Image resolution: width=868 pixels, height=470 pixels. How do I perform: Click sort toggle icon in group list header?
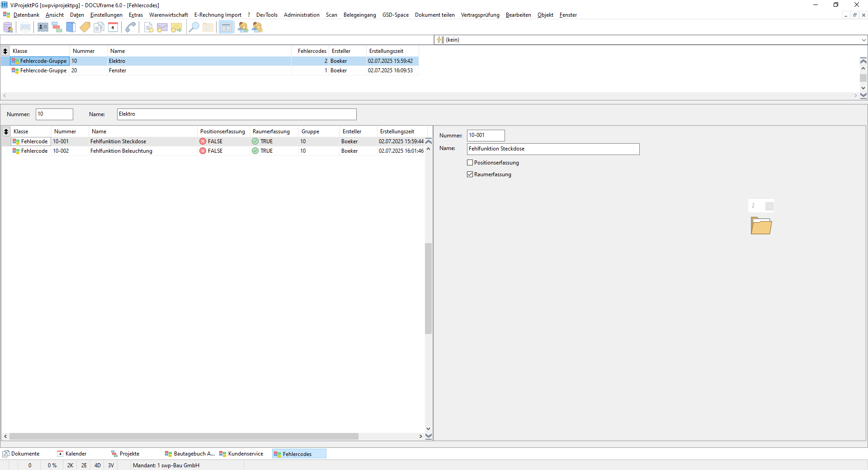5,51
